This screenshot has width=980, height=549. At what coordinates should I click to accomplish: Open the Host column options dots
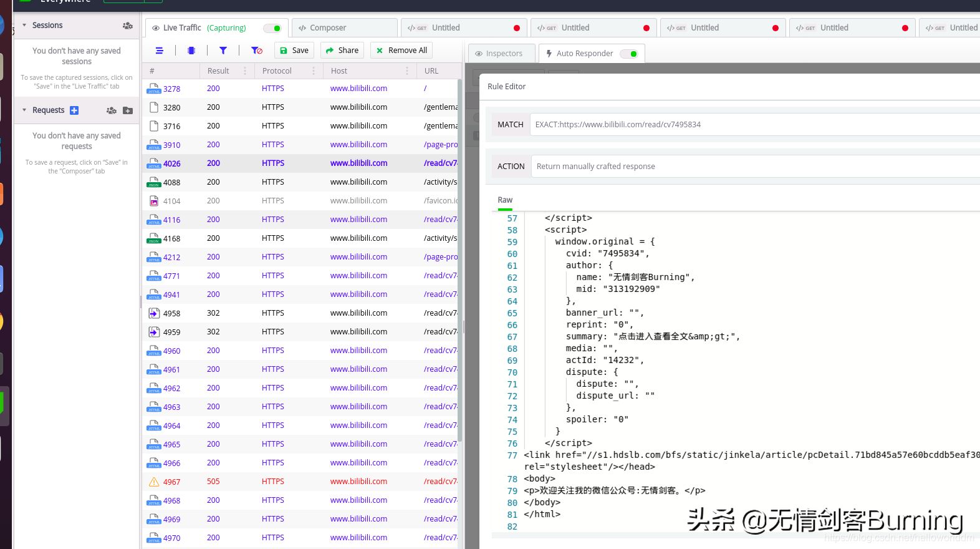(407, 71)
